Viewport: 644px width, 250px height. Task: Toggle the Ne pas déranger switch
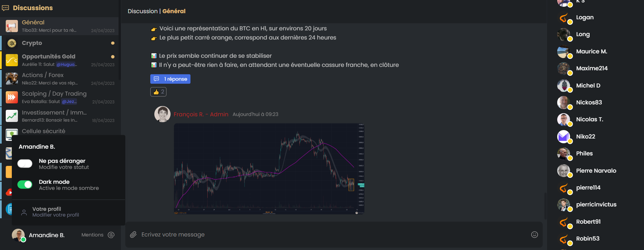(25, 164)
